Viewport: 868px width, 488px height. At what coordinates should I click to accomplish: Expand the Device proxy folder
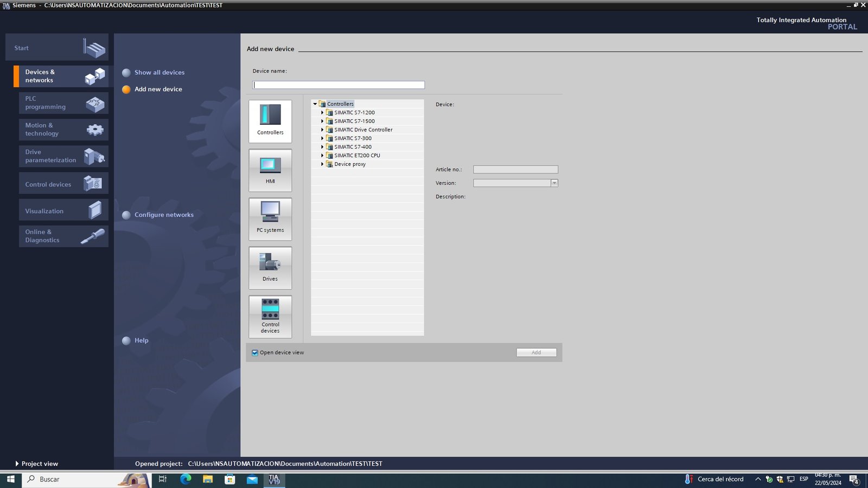pos(322,164)
